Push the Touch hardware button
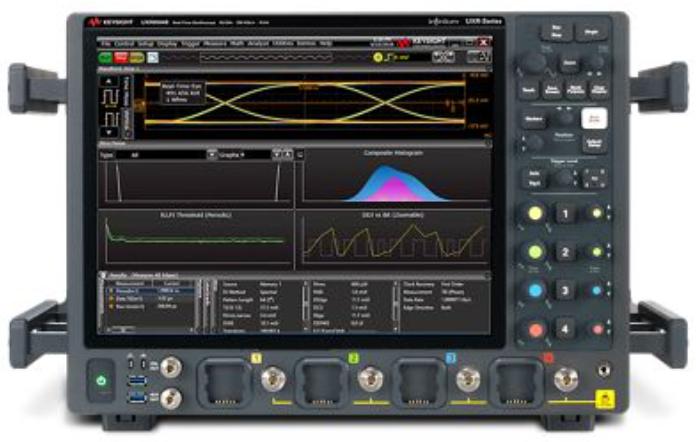The height and width of the screenshot is (442, 696). pos(529,90)
